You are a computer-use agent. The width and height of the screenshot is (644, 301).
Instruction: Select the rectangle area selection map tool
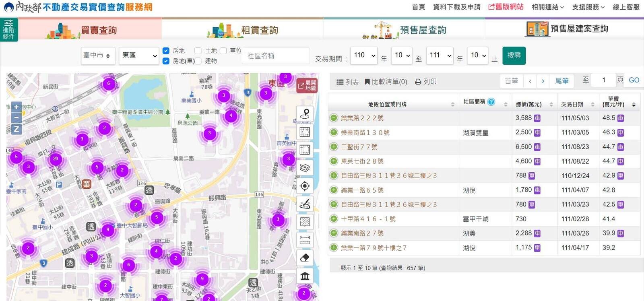(x=305, y=150)
